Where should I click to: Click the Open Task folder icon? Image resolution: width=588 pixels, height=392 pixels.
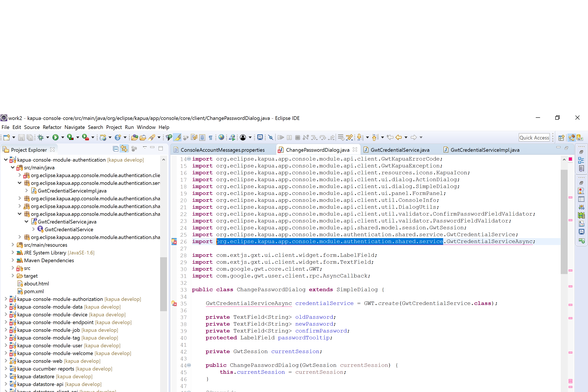pyautogui.click(x=143, y=137)
